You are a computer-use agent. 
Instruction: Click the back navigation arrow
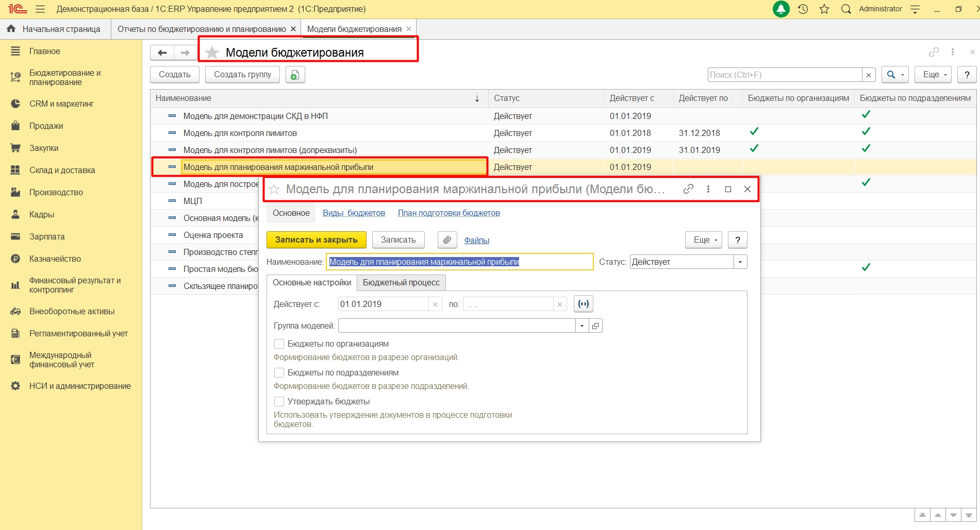click(162, 53)
